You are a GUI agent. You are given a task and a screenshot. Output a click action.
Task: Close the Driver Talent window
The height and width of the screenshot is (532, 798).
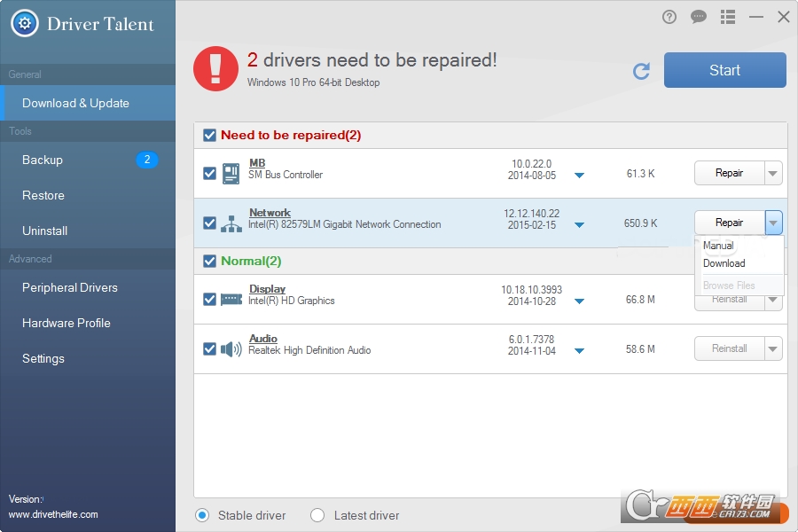click(784, 18)
